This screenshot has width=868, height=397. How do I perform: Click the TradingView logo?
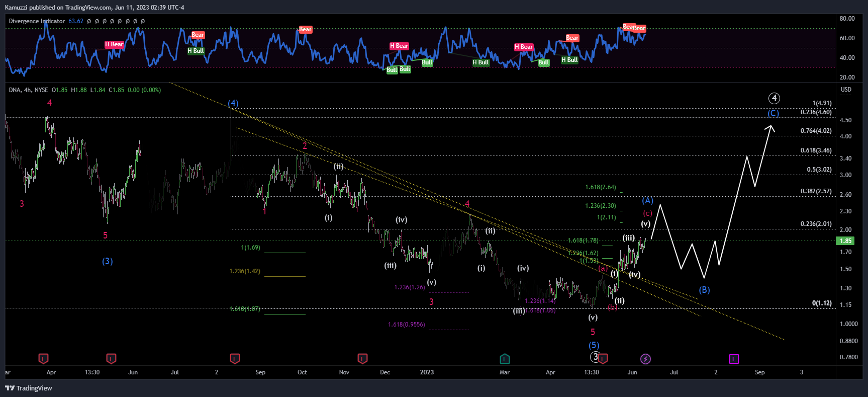[29, 388]
